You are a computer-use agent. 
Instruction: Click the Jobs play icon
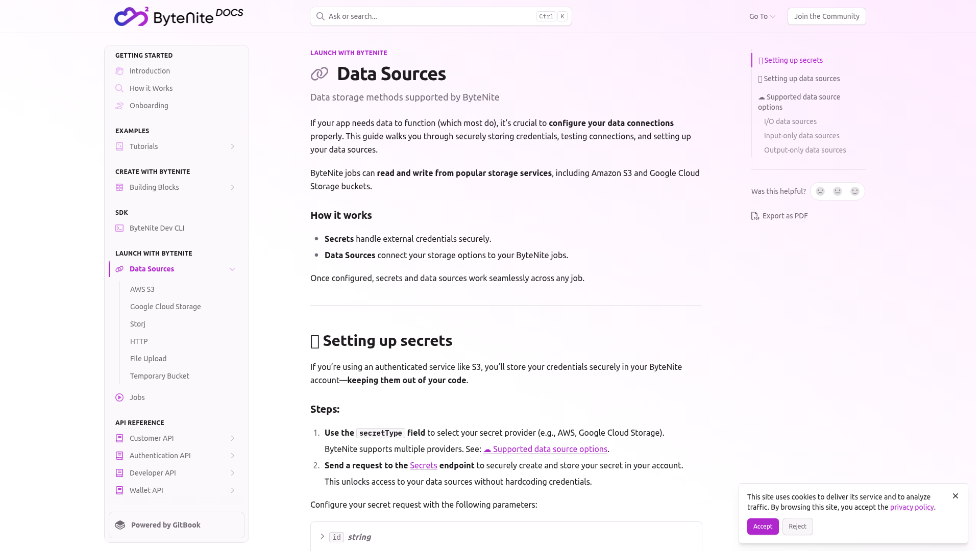click(x=119, y=397)
